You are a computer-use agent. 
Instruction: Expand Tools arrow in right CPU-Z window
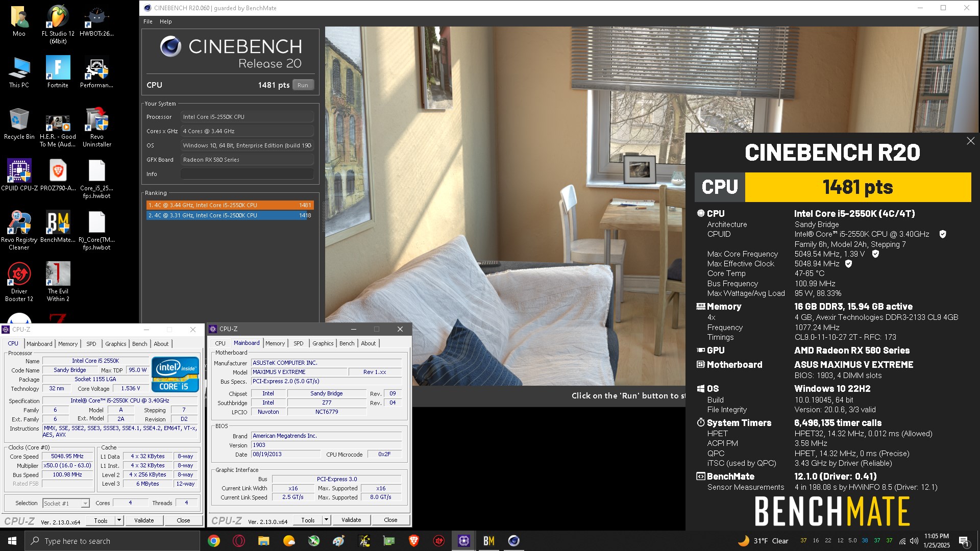326,520
